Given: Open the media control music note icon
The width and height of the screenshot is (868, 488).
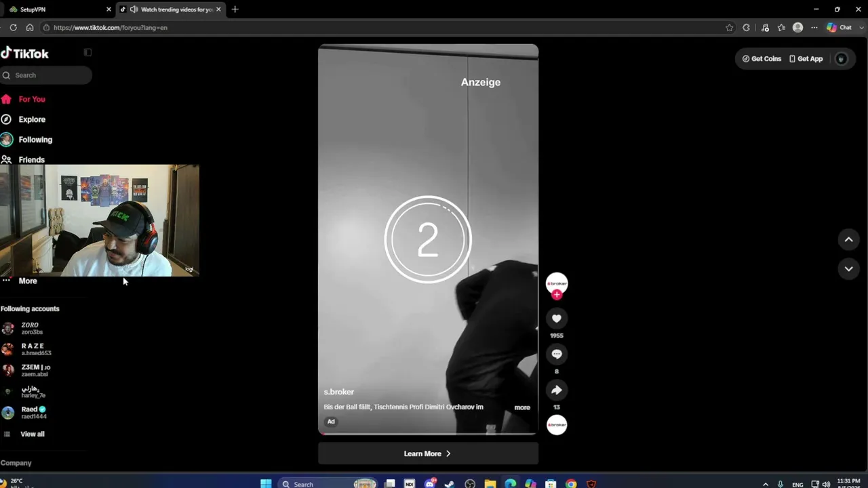Looking at the screenshot, I should (765, 28).
